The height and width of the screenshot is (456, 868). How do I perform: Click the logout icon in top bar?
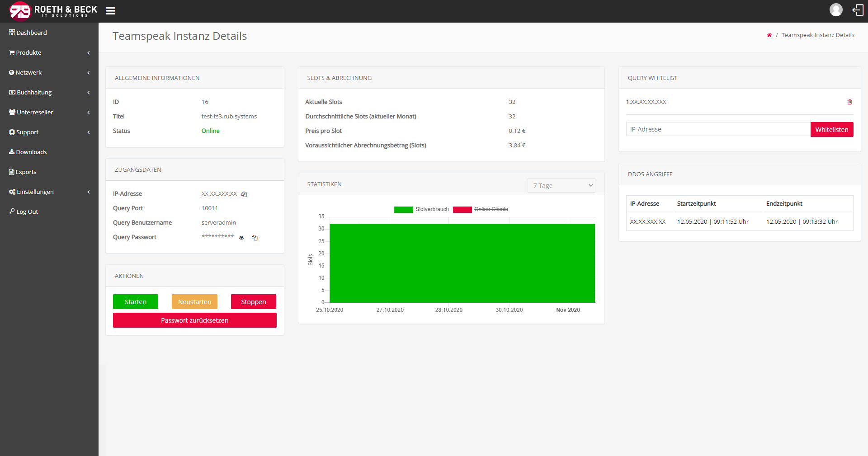pyautogui.click(x=858, y=10)
